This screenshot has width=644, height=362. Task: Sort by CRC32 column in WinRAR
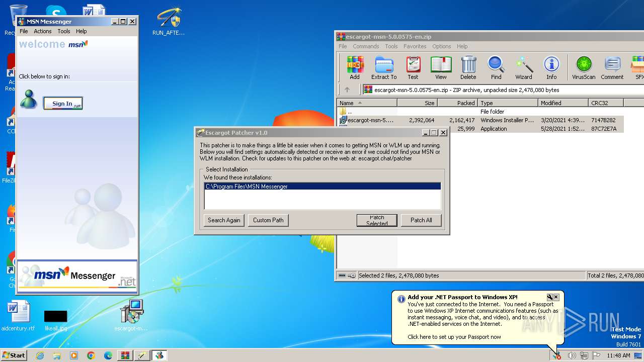tap(606, 103)
